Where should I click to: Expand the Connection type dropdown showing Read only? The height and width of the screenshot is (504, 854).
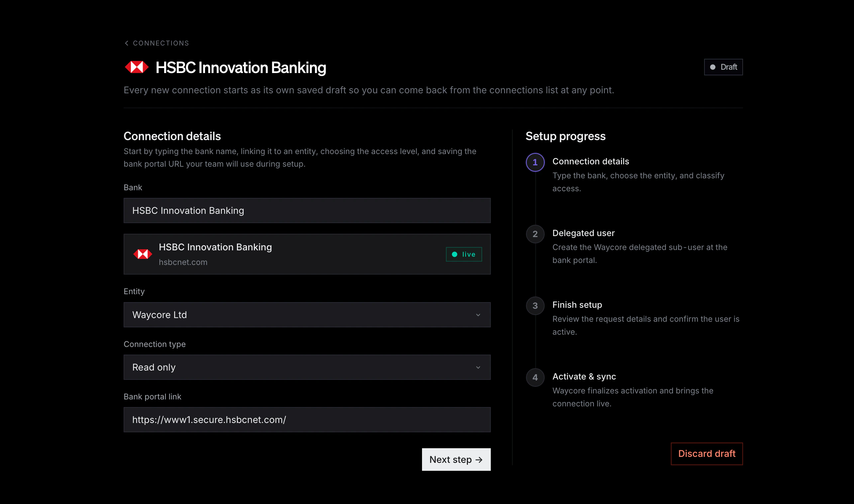point(307,367)
